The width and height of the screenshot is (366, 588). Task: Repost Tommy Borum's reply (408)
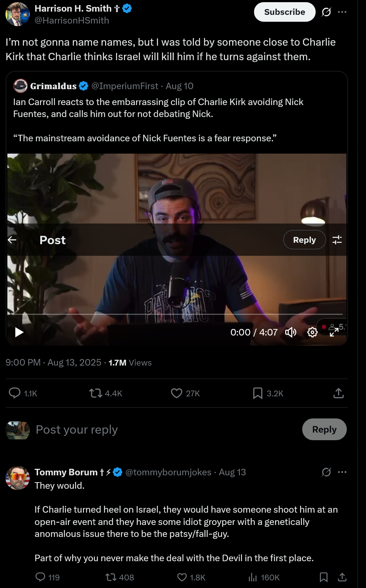(x=111, y=577)
